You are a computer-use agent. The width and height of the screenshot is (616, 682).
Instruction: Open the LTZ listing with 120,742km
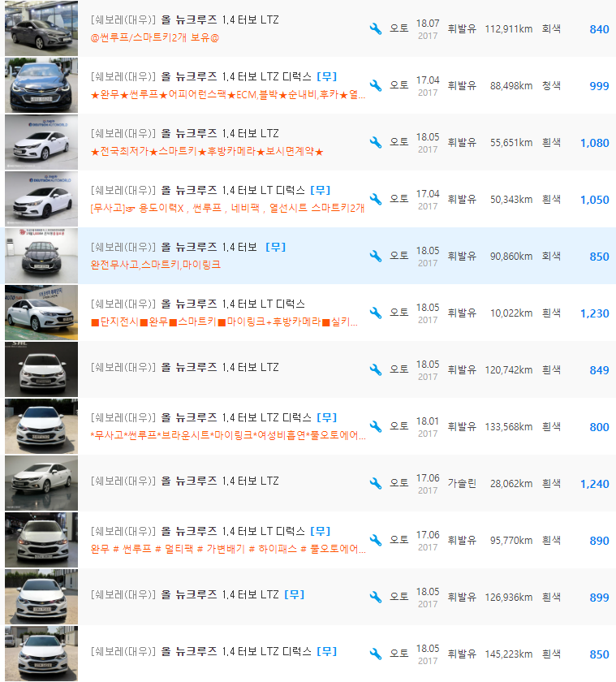coord(185,368)
